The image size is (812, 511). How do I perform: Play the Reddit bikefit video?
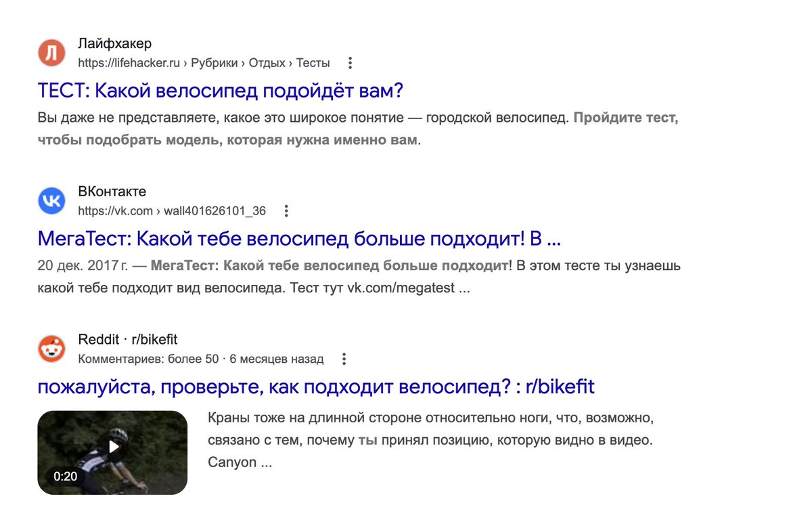[113, 447]
